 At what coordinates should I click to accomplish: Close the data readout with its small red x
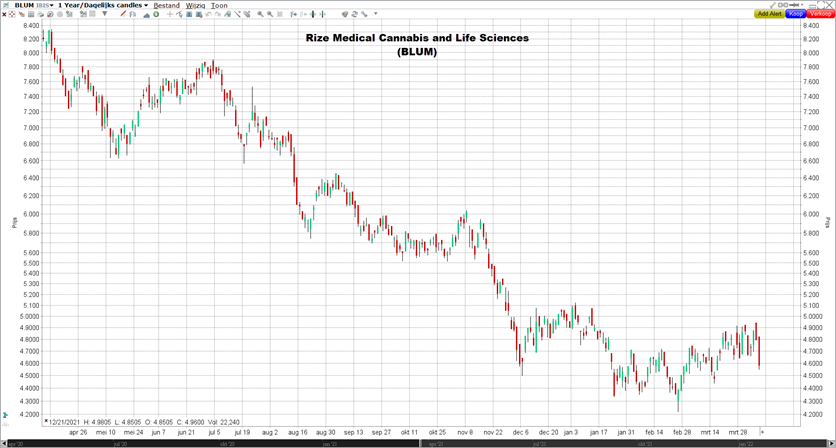pyautogui.click(x=46, y=421)
